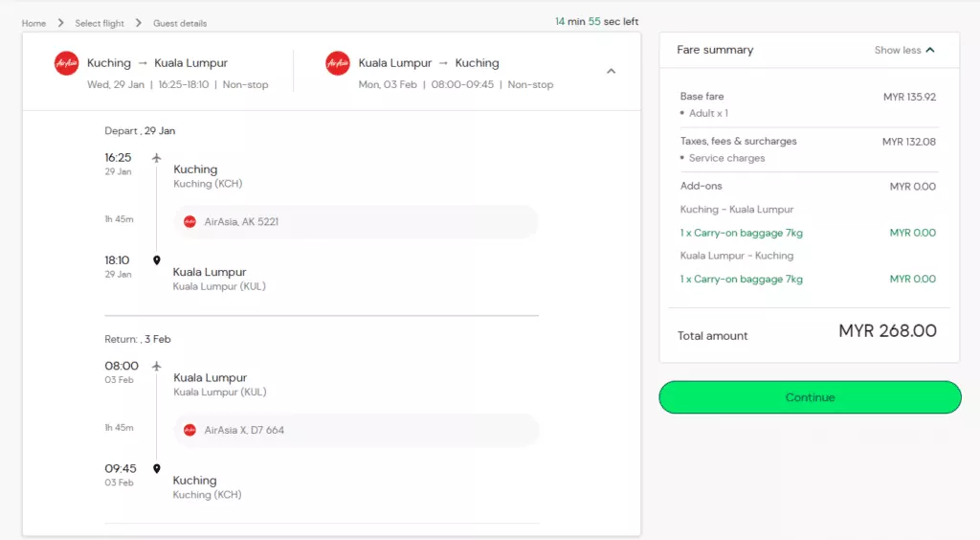Go to Home breadcrumb

[x=33, y=23]
